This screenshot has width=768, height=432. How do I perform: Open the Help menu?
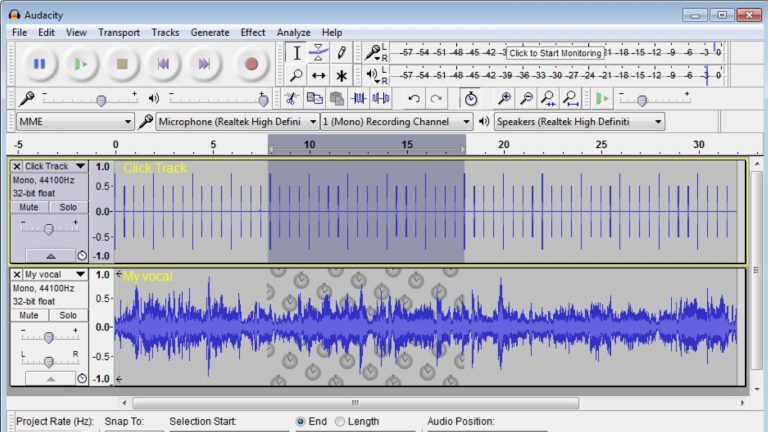(332, 33)
